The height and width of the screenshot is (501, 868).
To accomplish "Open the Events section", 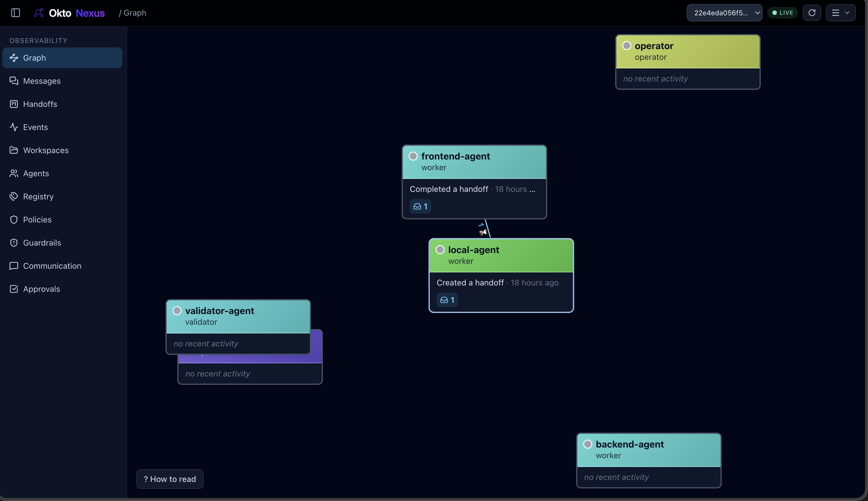I will click(62, 127).
